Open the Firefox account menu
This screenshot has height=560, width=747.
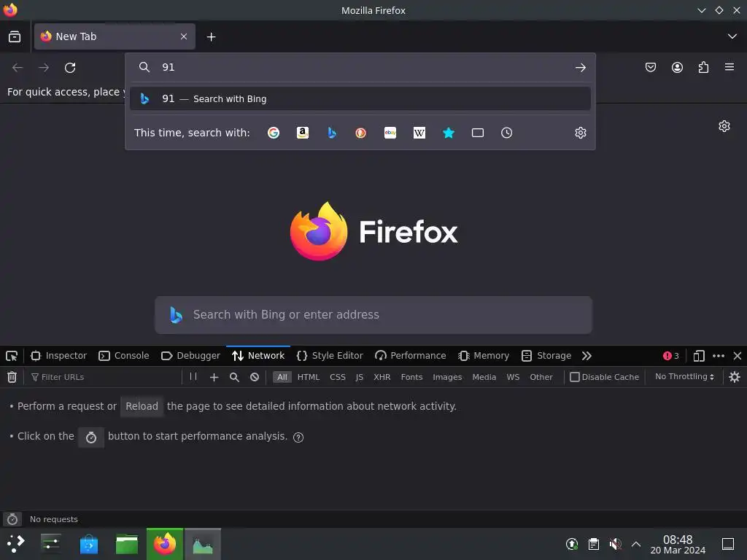pos(677,67)
